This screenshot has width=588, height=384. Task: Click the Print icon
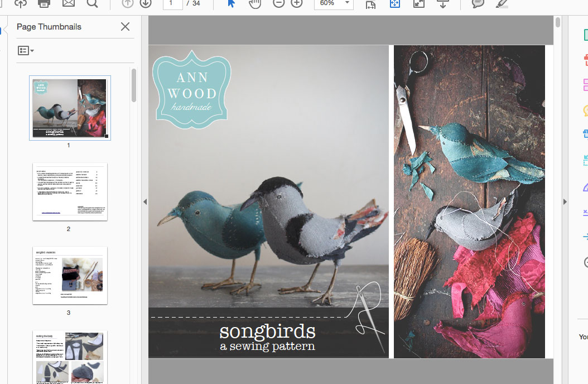[x=44, y=4]
